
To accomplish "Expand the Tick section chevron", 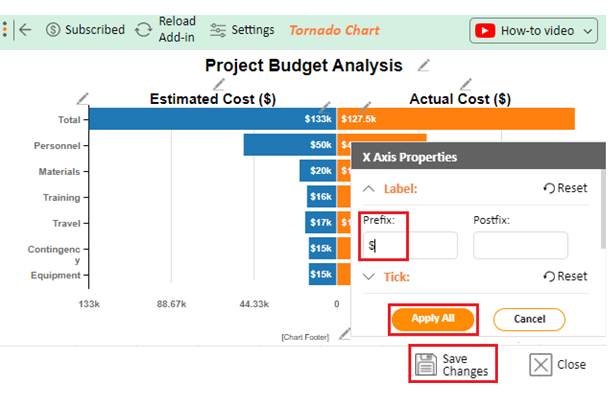I will point(369,277).
